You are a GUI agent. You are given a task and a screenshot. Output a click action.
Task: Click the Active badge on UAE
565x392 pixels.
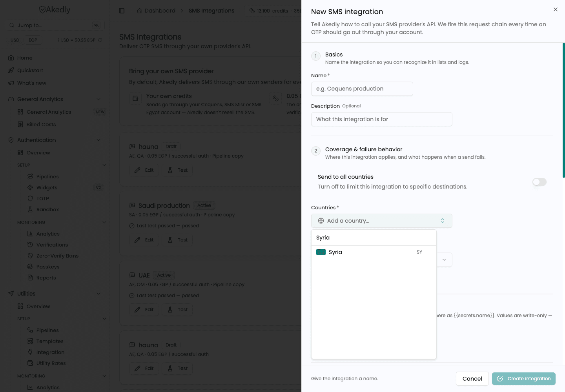tap(164, 275)
